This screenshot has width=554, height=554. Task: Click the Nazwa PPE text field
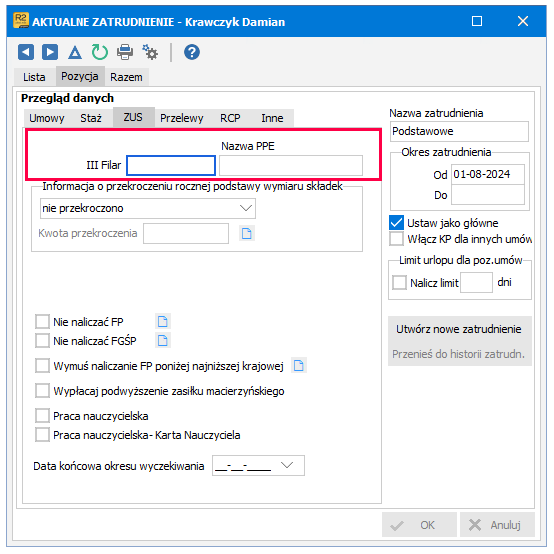[291, 165]
